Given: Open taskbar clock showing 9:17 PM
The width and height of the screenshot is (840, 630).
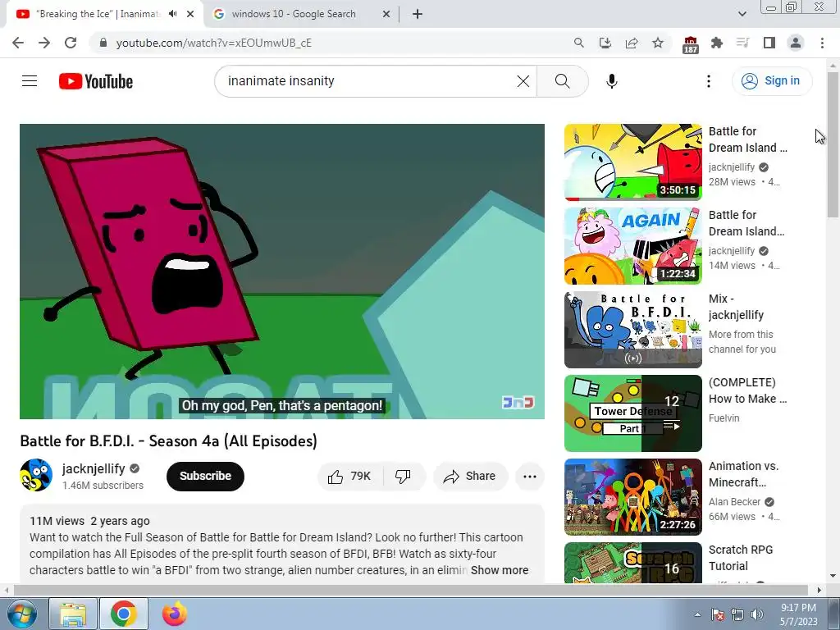Looking at the screenshot, I should 798,614.
